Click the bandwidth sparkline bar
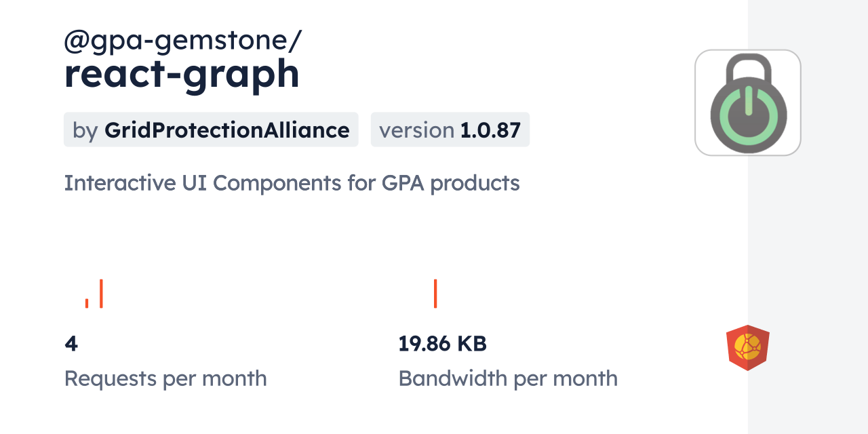Viewport: 868px width, 434px height. click(435, 294)
